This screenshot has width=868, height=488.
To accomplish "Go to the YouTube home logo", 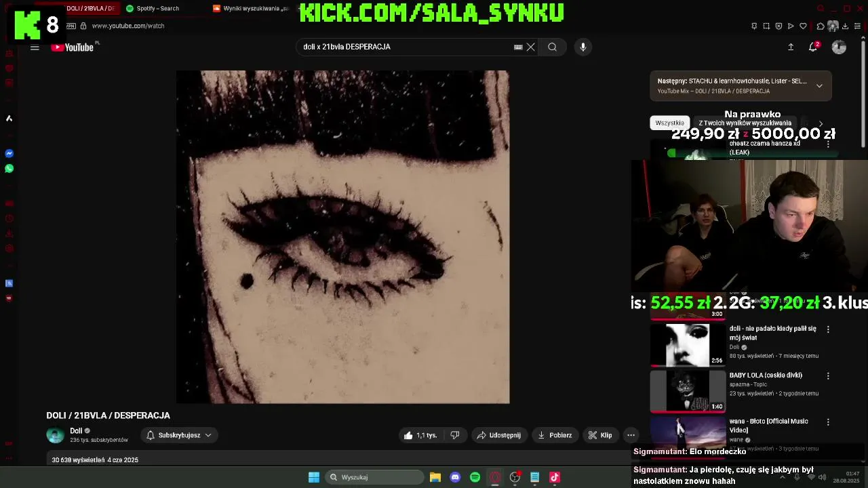I will pyautogui.click(x=72, y=47).
